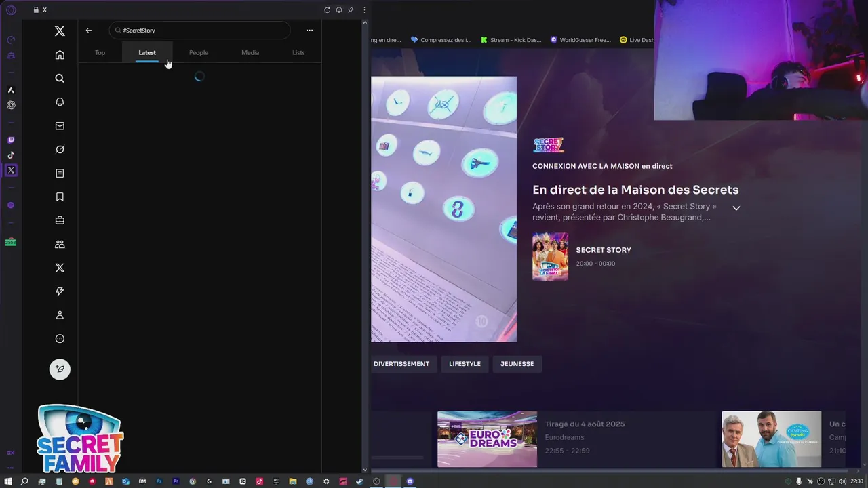Open Twitch in browser sidebar

(11, 140)
